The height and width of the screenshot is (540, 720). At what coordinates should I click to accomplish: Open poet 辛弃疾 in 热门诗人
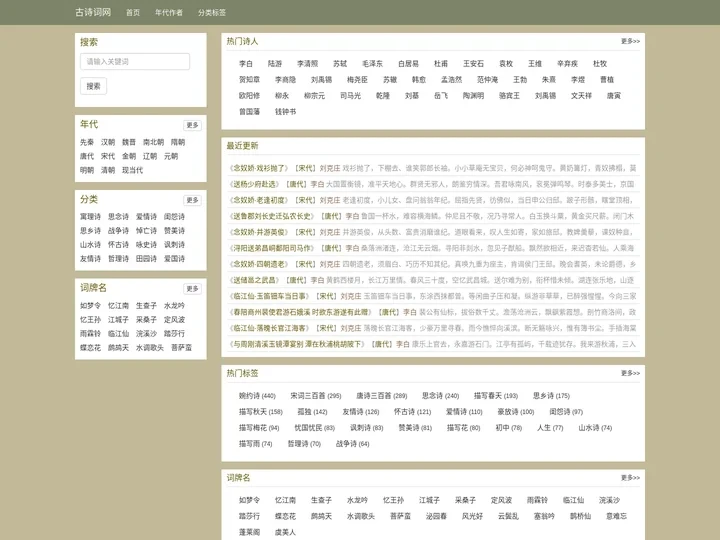568,64
